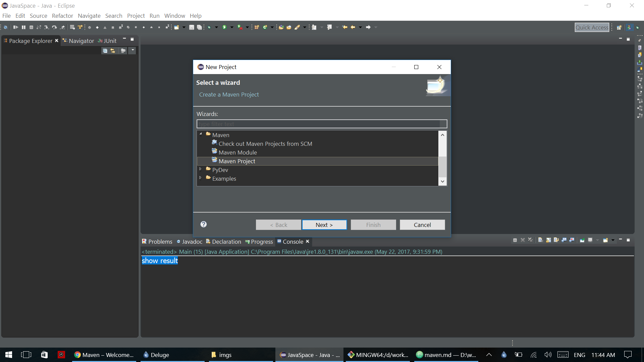
Task: Click Resume debug icon in toolbar
Action: coord(15,27)
